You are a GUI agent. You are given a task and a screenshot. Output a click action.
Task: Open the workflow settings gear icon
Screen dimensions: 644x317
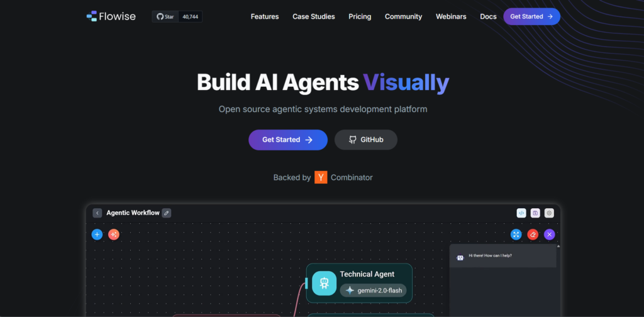(x=549, y=213)
